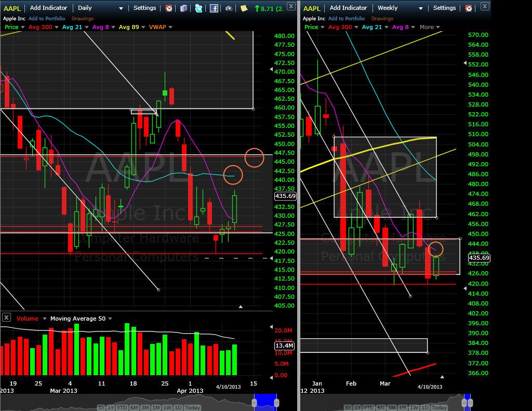Select Today range in Daily chart
The height and width of the screenshot is (411, 532).
coord(192,407)
